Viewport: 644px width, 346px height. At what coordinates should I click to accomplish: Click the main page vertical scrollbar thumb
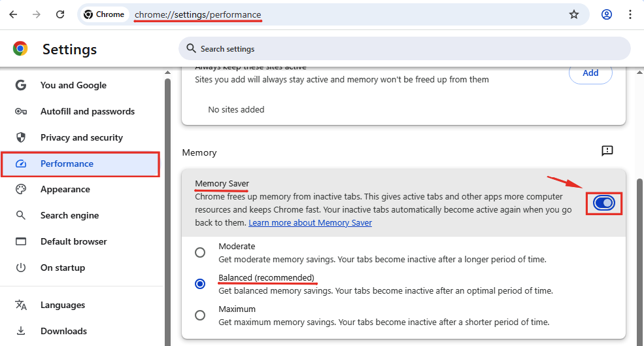[640, 262]
